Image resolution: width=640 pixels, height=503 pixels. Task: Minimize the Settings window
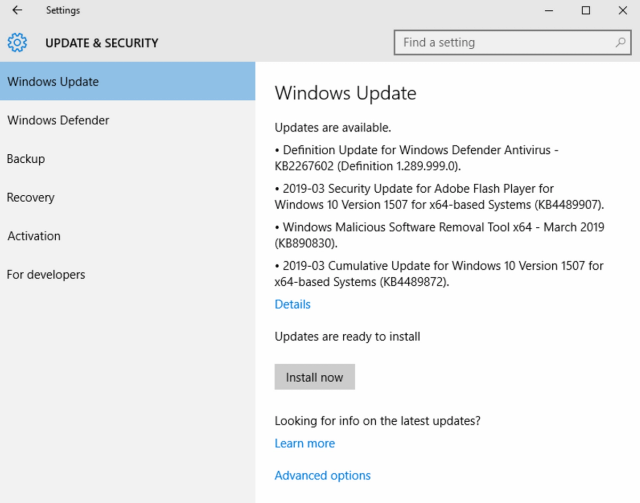[x=549, y=10]
